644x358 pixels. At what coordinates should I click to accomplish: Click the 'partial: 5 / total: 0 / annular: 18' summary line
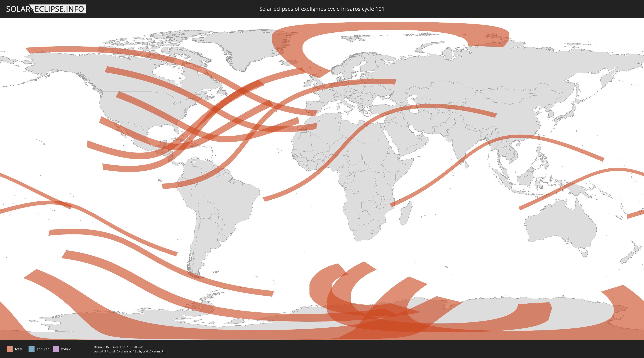[129, 351]
